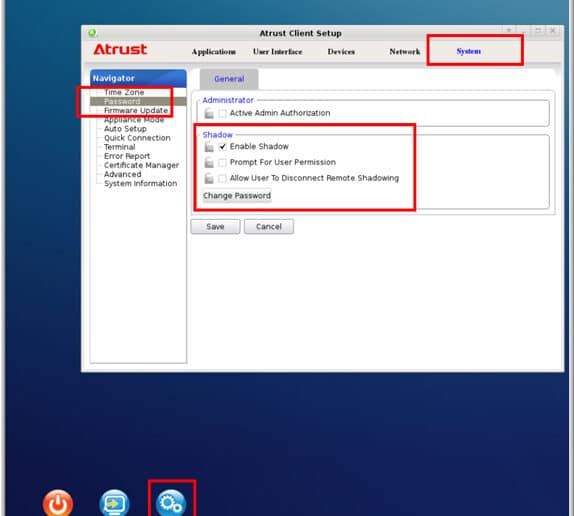This screenshot has width=574, height=516.
Task: Click the Atrust logo
Action: [120, 49]
